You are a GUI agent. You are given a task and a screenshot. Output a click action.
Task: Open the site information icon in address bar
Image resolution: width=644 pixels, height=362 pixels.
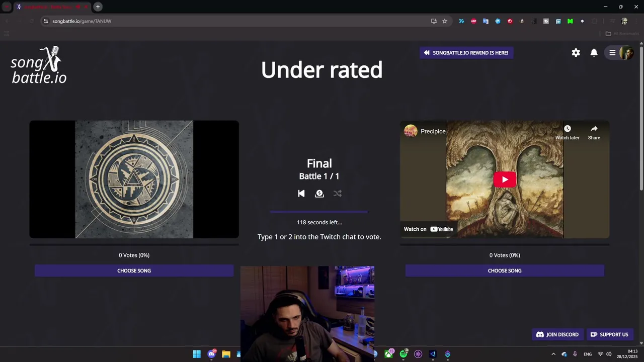pyautogui.click(x=46, y=21)
